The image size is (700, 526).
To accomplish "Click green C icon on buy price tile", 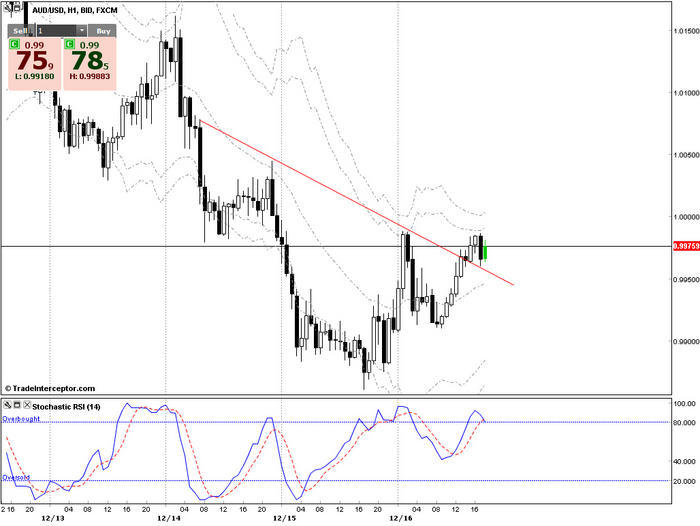I will tap(69, 45).
